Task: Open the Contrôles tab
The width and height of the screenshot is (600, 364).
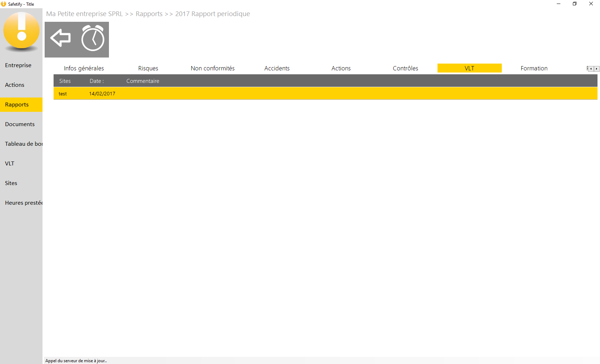Action: 405,68
